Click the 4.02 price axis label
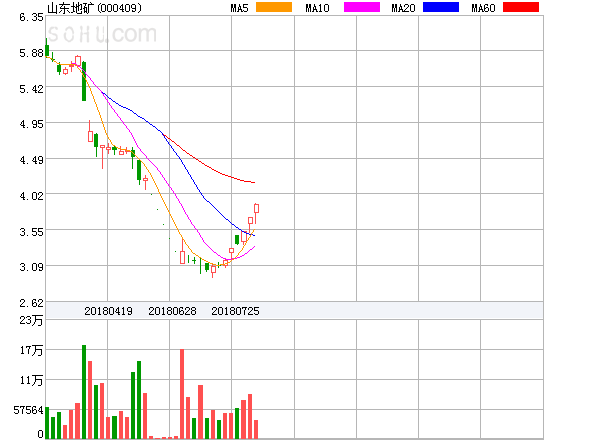The image size is (600, 440). pos(31,196)
